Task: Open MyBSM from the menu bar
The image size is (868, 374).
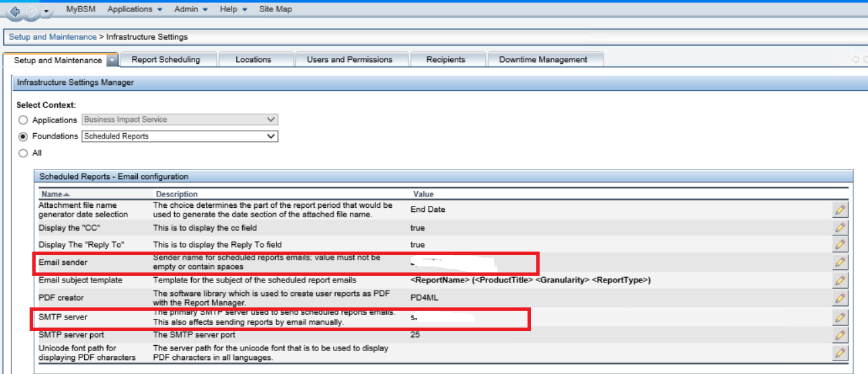Action: click(x=80, y=9)
